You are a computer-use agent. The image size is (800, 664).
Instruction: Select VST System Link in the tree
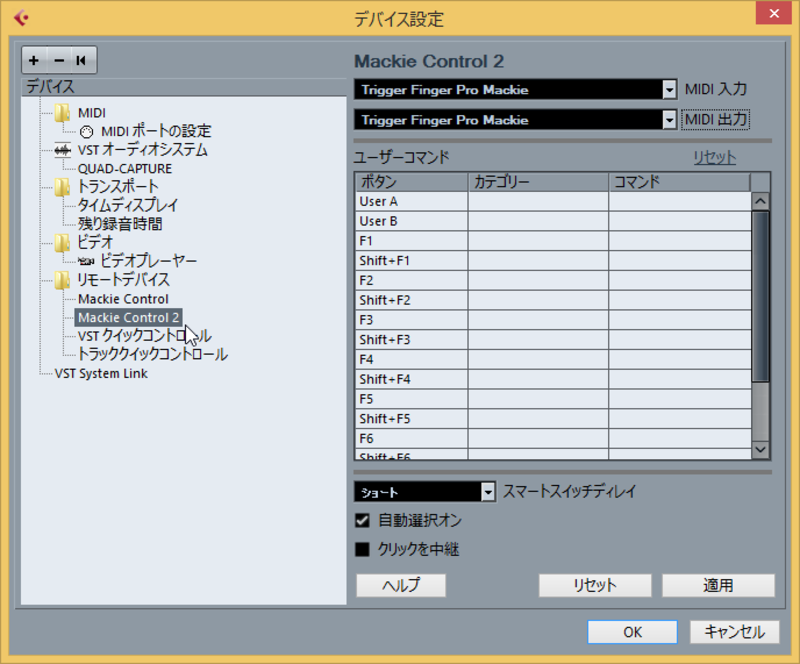click(x=101, y=374)
